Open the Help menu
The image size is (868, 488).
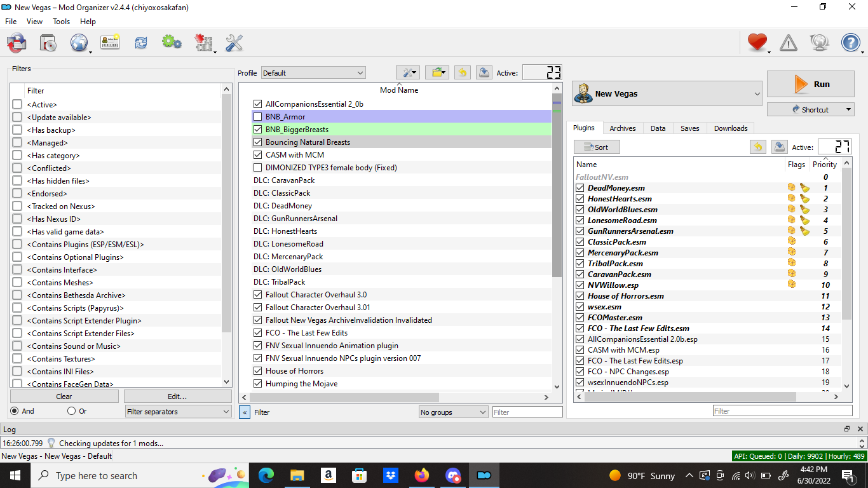[x=88, y=22]
